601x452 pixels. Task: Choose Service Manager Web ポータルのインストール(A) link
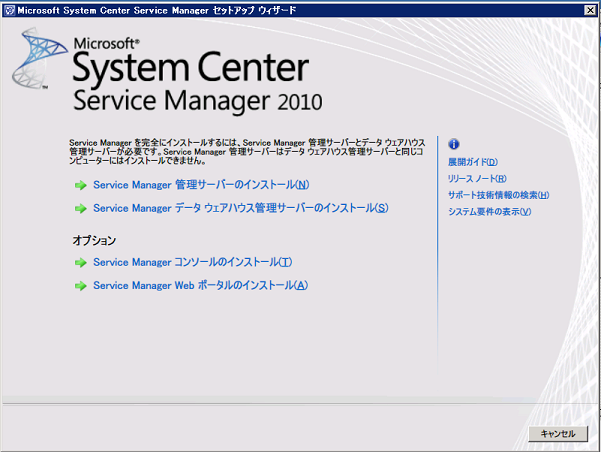coord(200,286)
